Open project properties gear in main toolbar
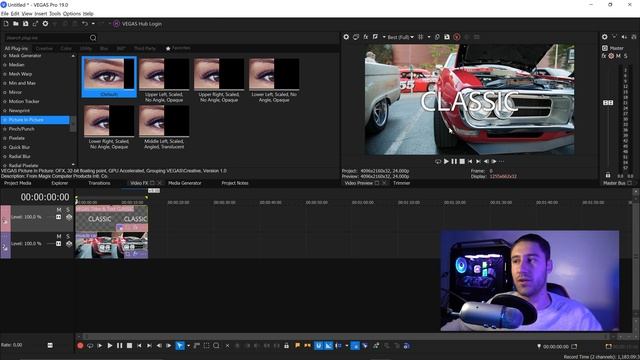 pyautogui.click(x=45, y=24)
